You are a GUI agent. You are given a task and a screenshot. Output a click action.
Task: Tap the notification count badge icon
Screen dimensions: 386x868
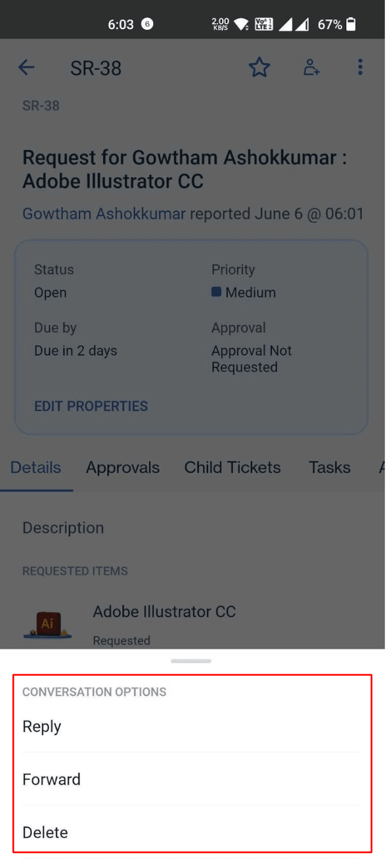pos(147,24)
